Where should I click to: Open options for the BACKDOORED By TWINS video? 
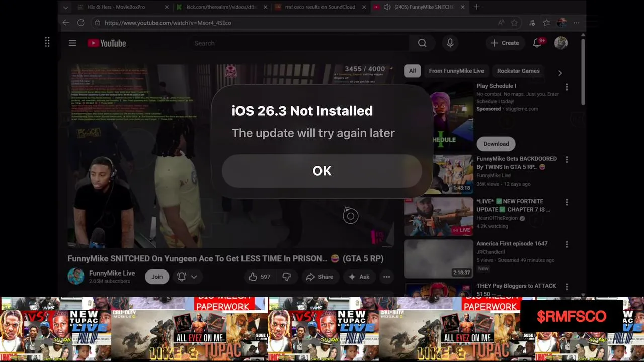pos(567,159)
